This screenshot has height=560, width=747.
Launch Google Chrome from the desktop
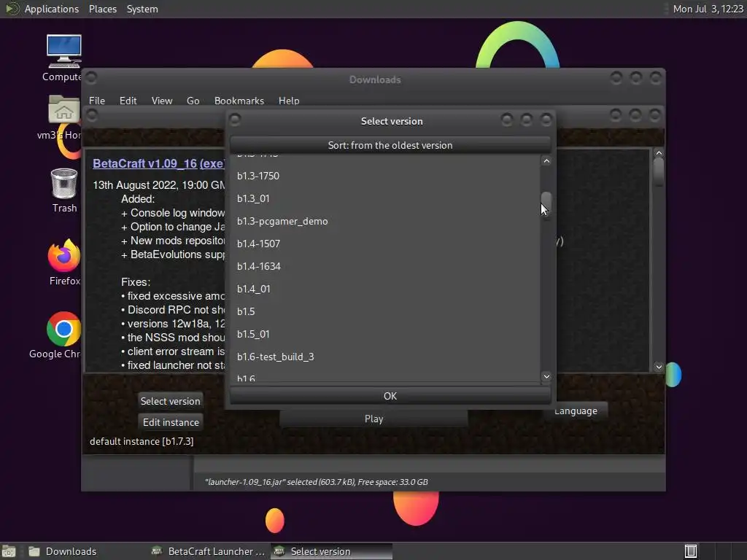(63, 329)
